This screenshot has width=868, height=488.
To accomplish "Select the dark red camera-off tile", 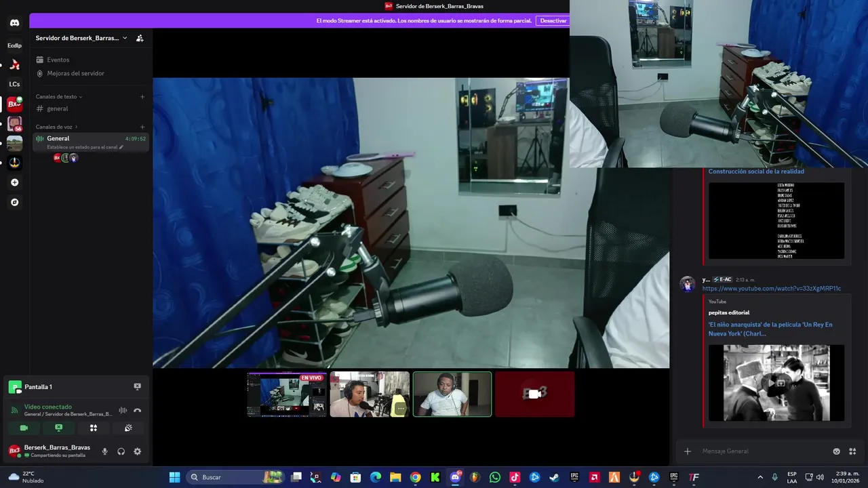I will (x=535, y=394).
